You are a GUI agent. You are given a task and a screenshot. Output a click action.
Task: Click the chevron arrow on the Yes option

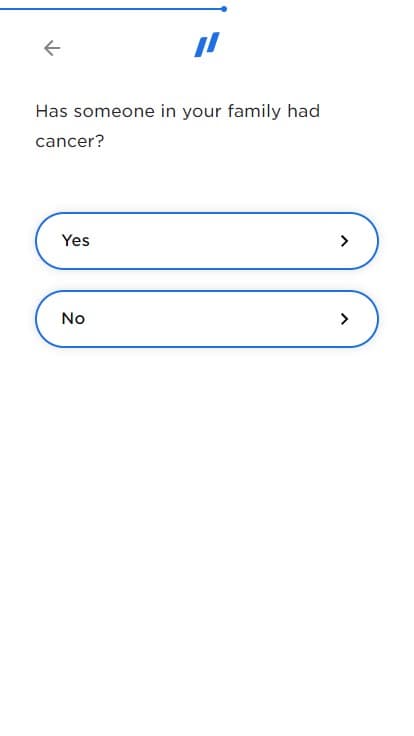point(345,241)
